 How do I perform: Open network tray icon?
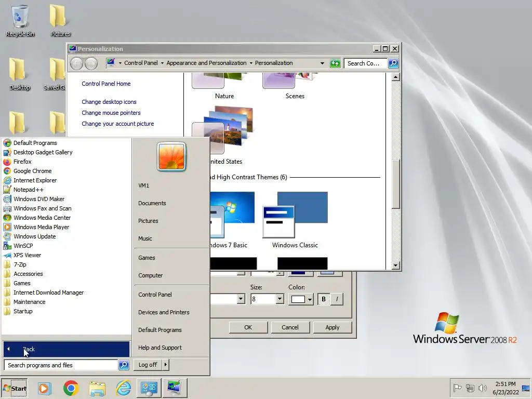470,388
